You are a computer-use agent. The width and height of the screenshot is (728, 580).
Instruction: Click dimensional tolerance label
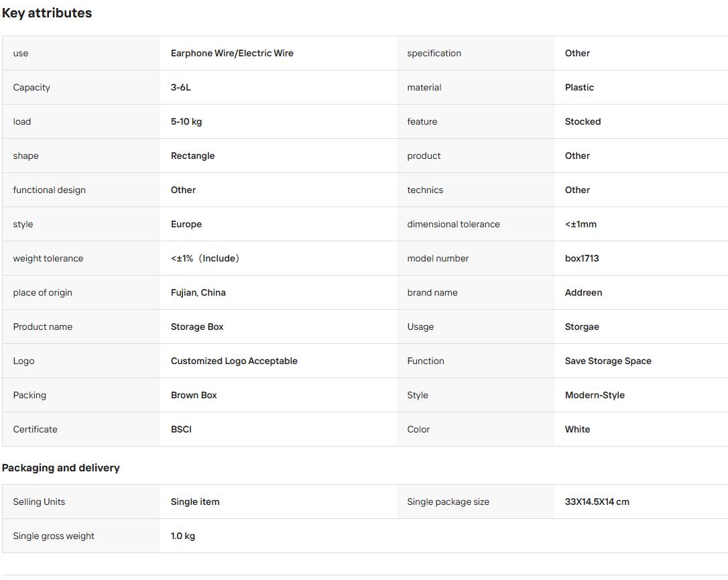coord(453,225)
